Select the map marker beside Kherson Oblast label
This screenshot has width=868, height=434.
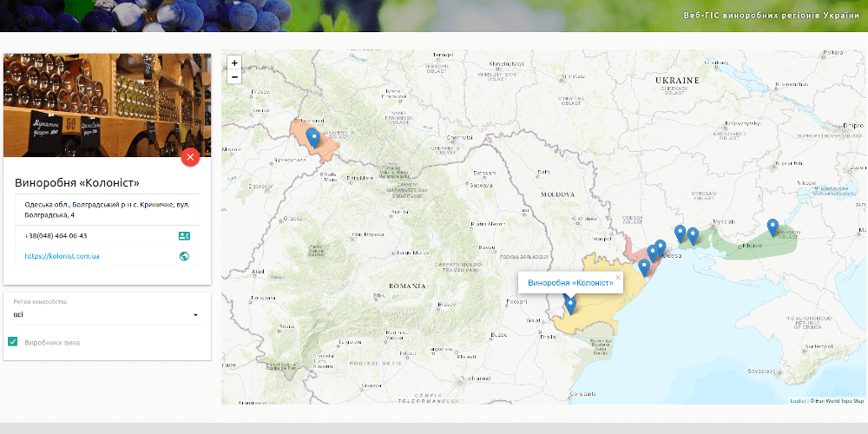pyautogui.click(x=773, y=228)
